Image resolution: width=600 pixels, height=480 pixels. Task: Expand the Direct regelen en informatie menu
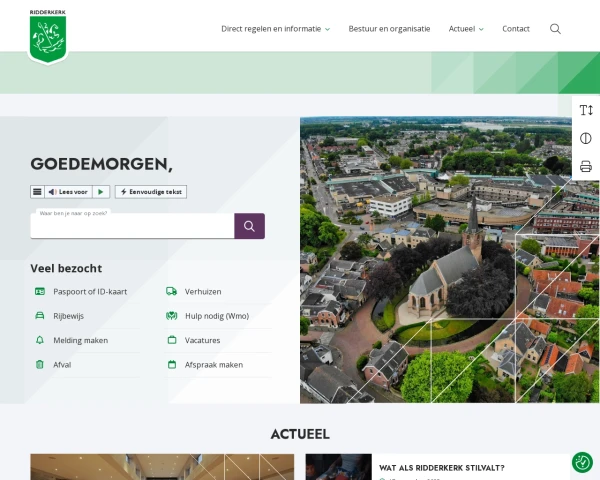275,29
